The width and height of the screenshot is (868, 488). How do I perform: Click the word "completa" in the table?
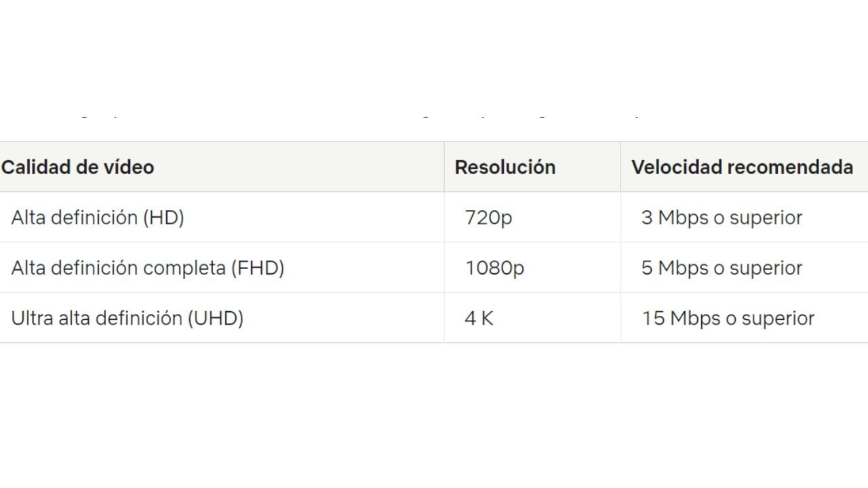point(184,268)
